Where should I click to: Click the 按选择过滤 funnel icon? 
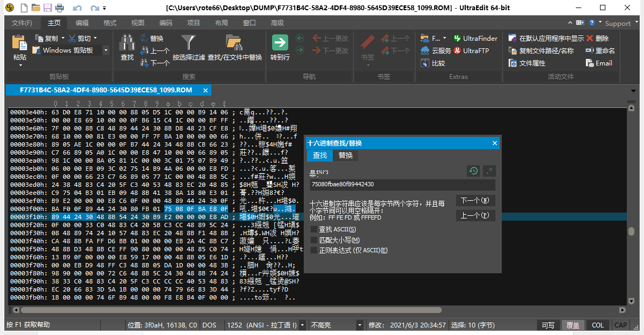[188, 42]
